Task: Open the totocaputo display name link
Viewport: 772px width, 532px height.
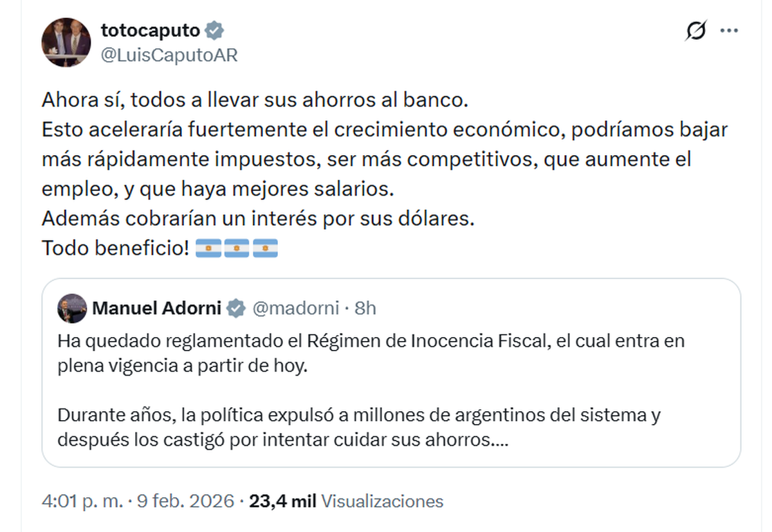Action: tap(151, 30)
